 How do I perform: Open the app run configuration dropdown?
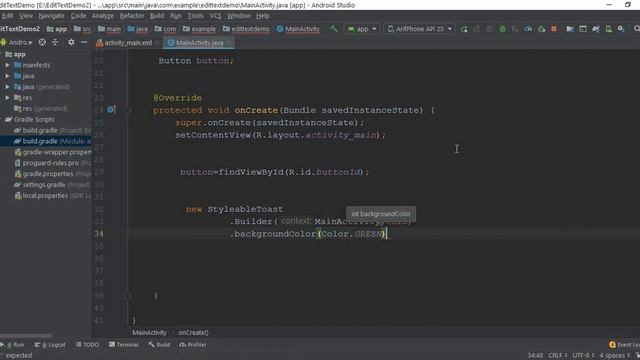coord(362,29)
